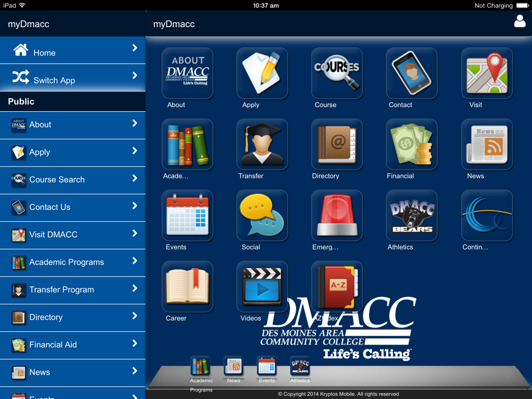Viewport: 532px width, 399px height.
Task: Select Contact Us in the sidebar menu
Action: click(72, 207)
